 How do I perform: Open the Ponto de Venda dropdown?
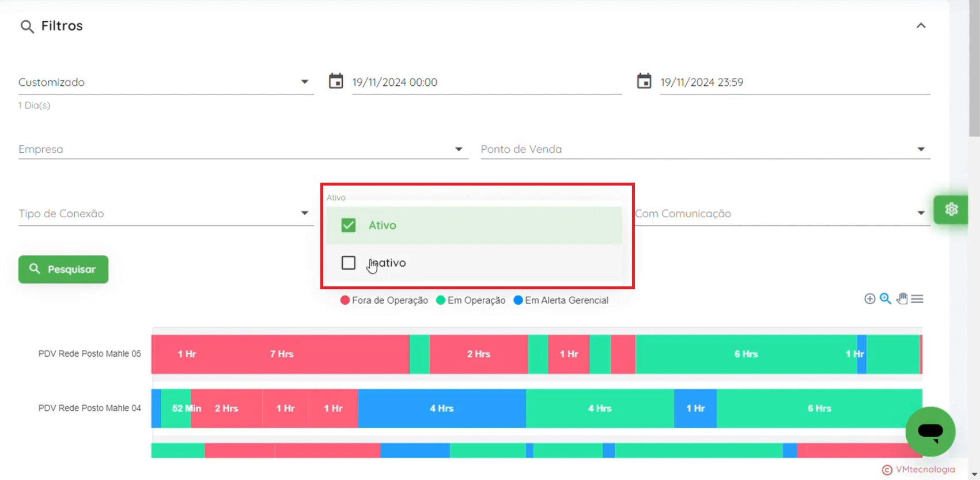tap(705, 149)
